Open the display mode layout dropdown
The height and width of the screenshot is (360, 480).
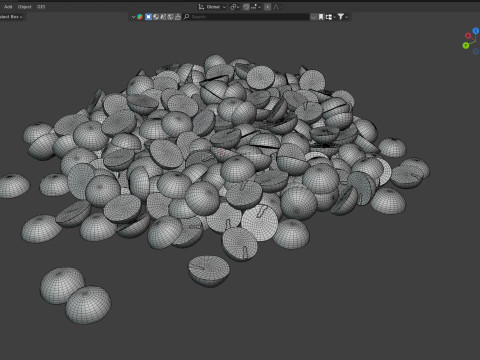tap(330, 17)
